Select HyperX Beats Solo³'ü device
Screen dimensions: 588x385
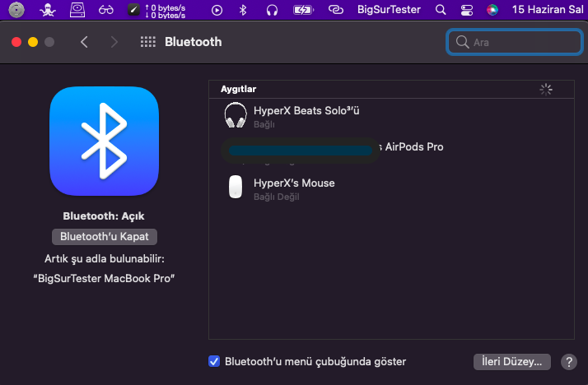306,116
